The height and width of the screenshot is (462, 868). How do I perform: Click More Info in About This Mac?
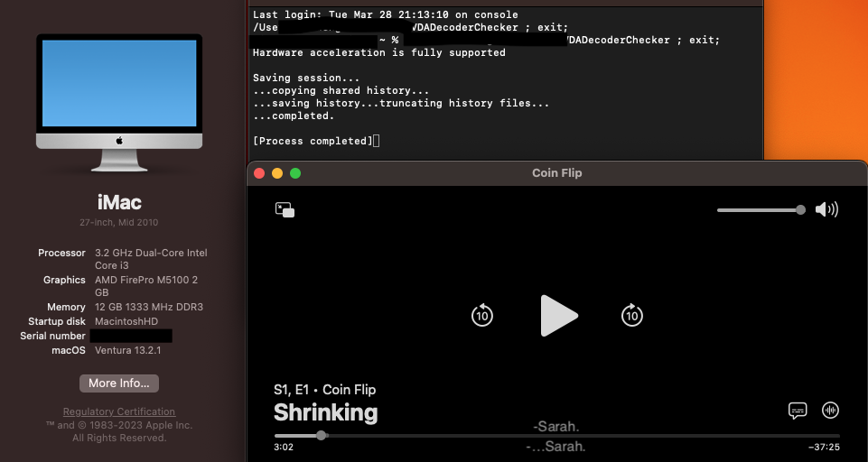tap(119, 383)
